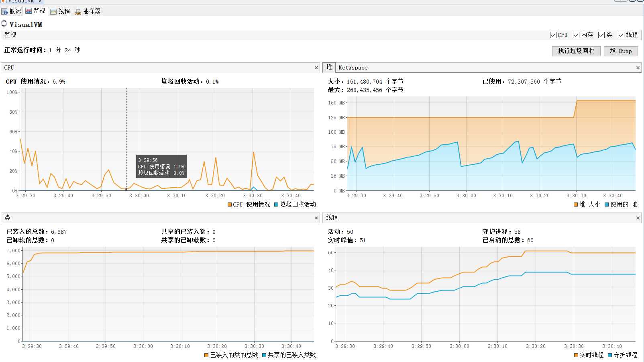Close the heap memory panel

[x=638, y=68]
